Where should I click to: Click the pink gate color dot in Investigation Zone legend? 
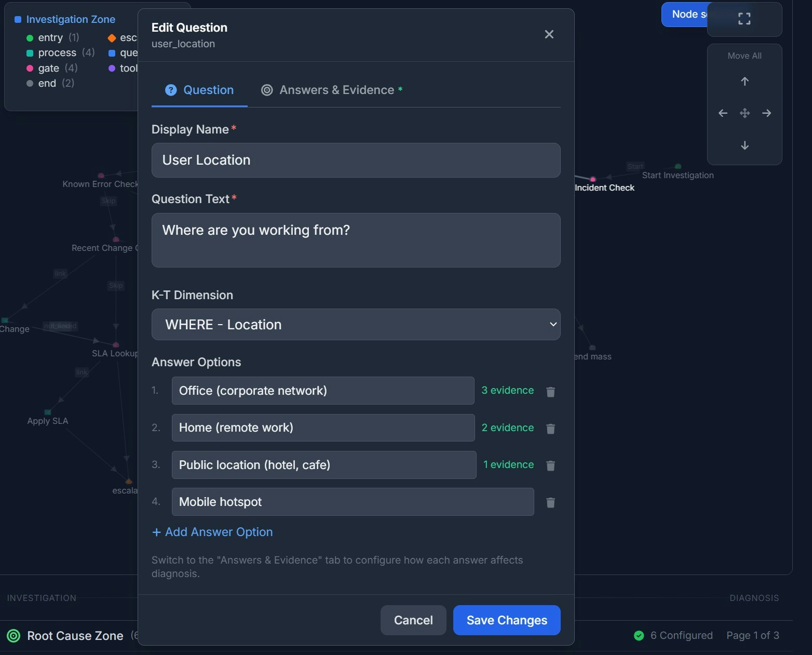(30, 68)
